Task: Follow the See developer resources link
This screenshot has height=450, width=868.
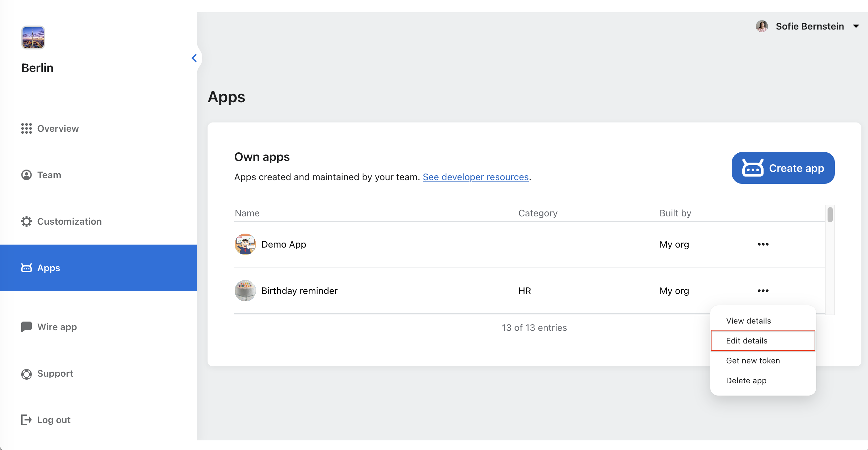Action: pyautogui.click(x=475, y=177)
